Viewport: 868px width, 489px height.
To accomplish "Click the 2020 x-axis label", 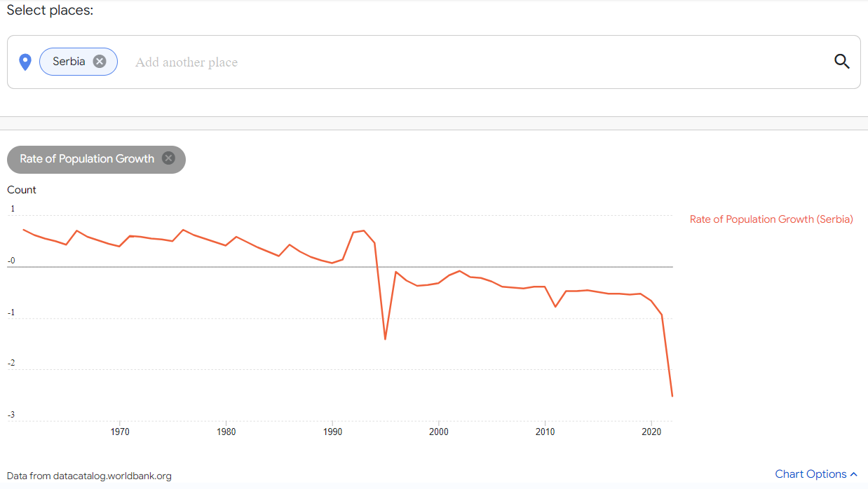I will (x=651, y=432).
